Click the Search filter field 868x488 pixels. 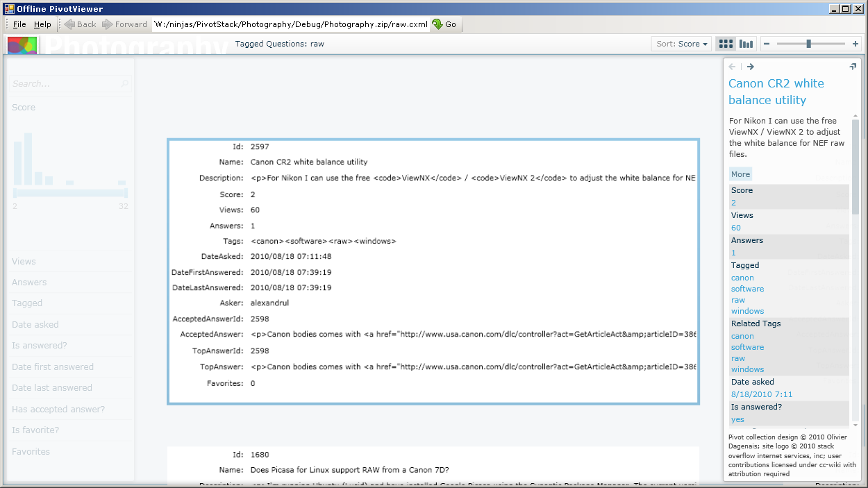pos(71,84)
